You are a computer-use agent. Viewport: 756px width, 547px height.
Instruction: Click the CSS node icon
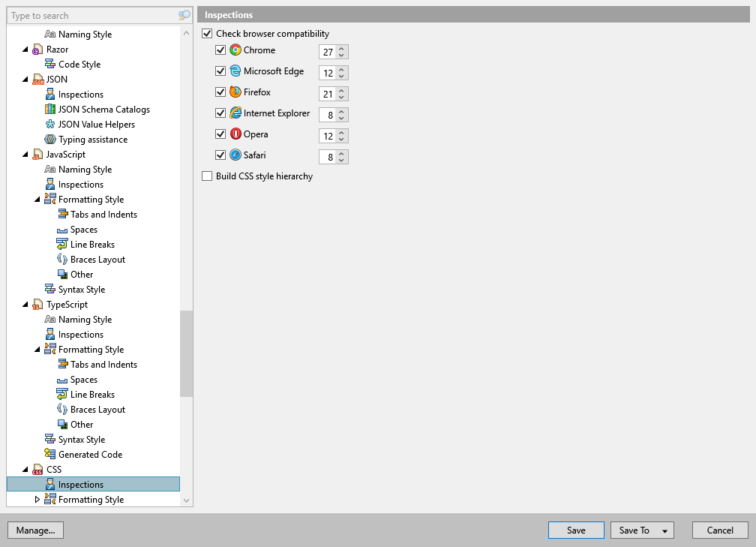point(37,470)
